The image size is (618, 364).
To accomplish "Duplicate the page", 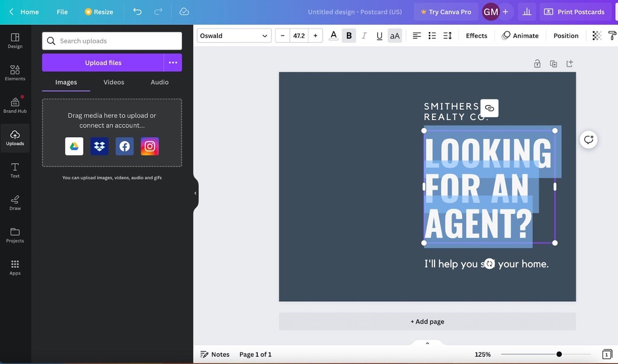I will point(553,63).
